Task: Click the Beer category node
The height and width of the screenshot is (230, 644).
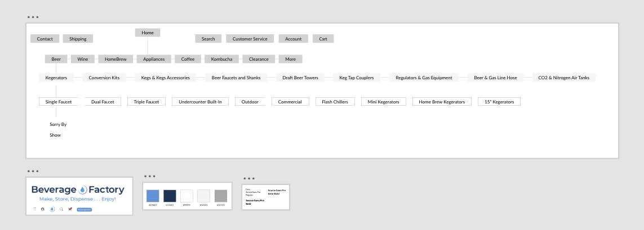Action: click(x=56, y=59)
